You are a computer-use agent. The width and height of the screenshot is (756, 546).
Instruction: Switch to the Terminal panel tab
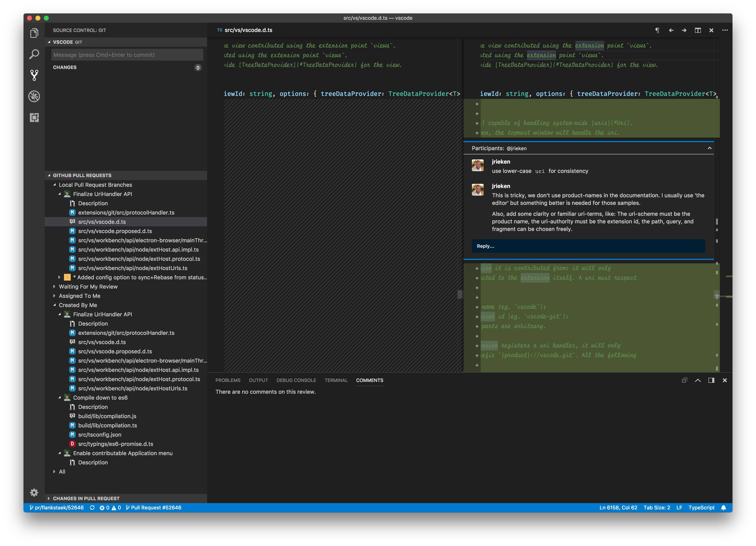tap(336, 380)
